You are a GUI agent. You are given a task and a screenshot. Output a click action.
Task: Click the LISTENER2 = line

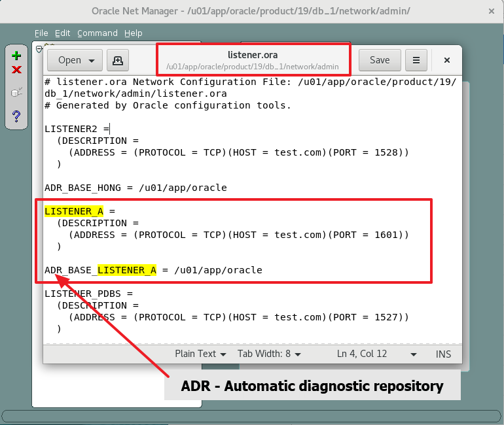pyautogui.click(x=77, y=129)
